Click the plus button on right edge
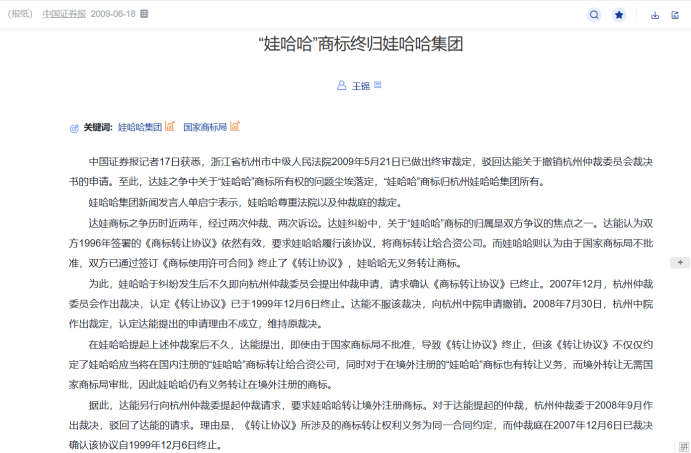Screen dimensions: 691x453 pyautogui.click(x=680, y=263)
